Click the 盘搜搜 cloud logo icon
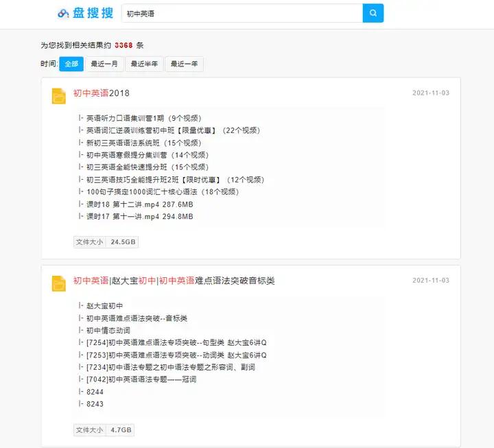This screenshot has height=448, width=494. [63, 13]
